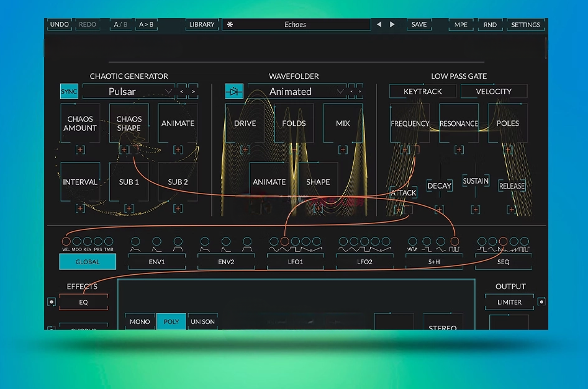Add modulation slot under RELEASE
Screen dimensions: 588x389
pos(512,210)
